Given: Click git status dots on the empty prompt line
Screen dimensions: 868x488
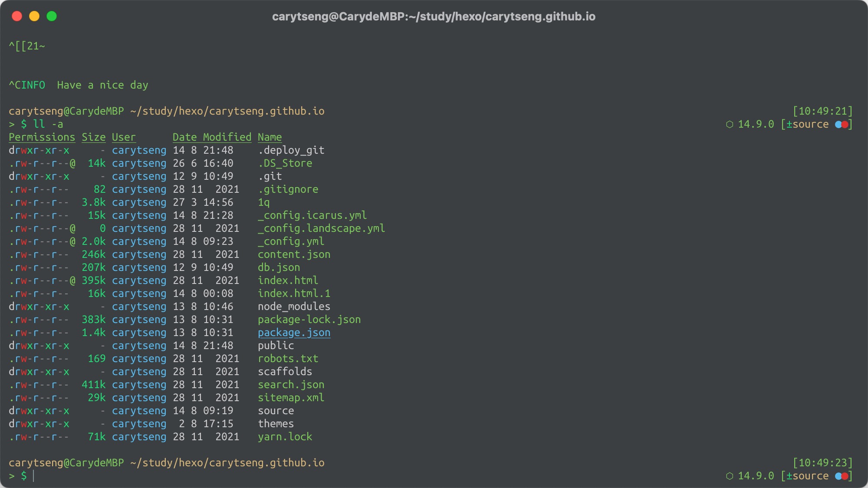Looking at the screenshot, I should point(842,476).
